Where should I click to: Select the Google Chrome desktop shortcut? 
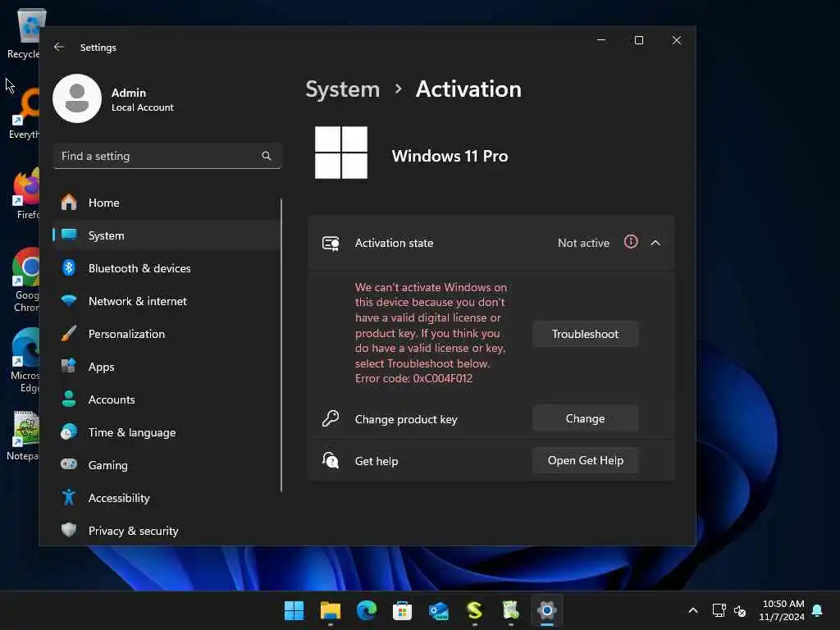[25, 280]
